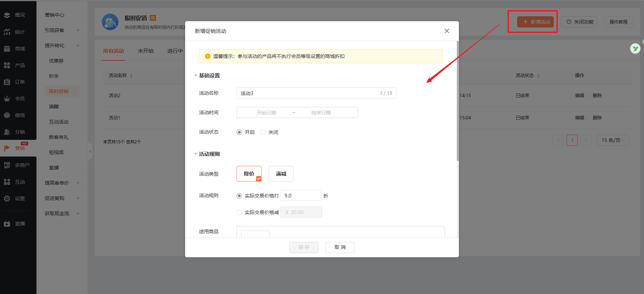Click the 取消 button

tap(340, 247)
